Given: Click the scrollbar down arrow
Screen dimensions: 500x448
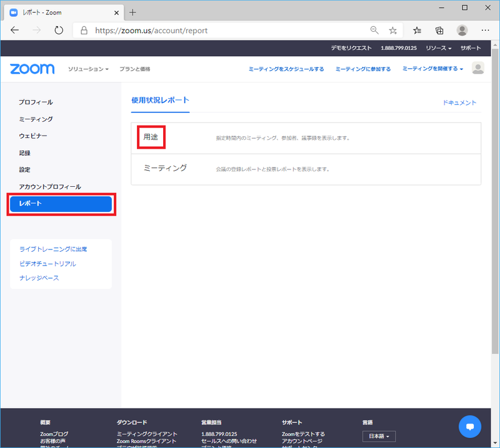Looking at the screenshot, I should click(495, 443).
